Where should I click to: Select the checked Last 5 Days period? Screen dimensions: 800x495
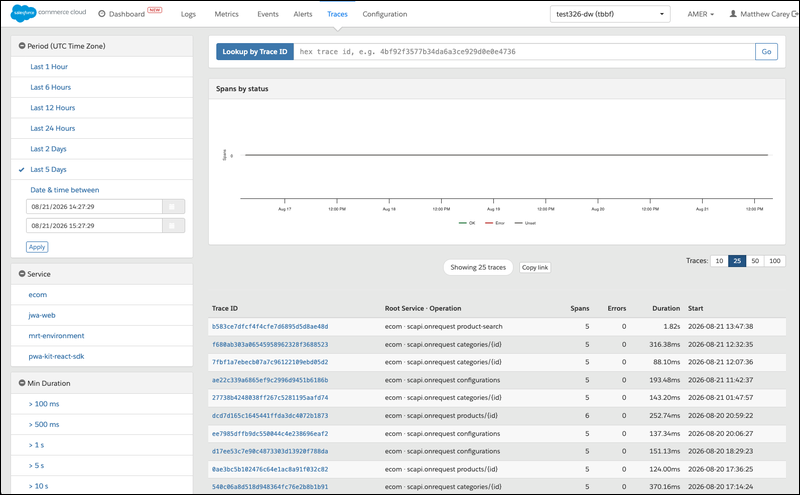[48, 169]
